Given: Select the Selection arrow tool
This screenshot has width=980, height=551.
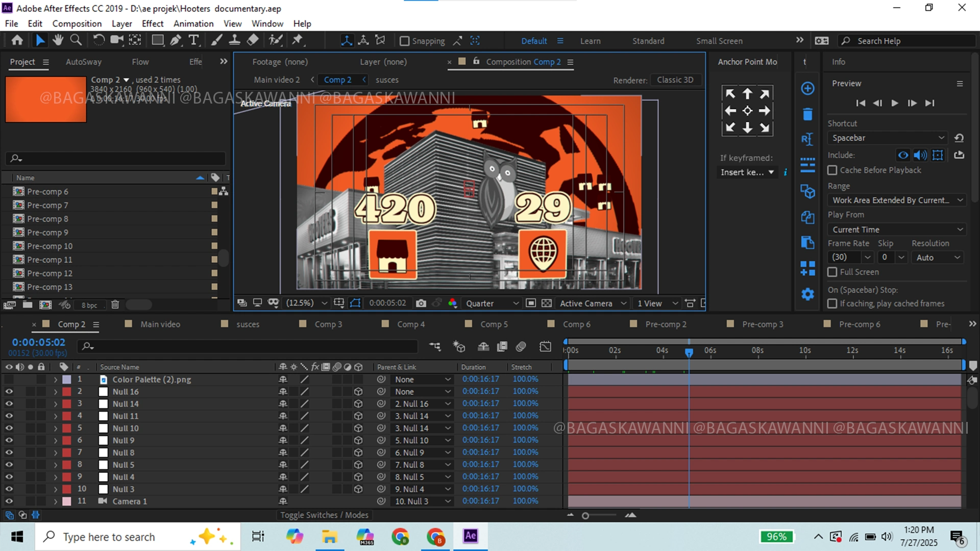Looking at the screenshot, I should point(40,40).
